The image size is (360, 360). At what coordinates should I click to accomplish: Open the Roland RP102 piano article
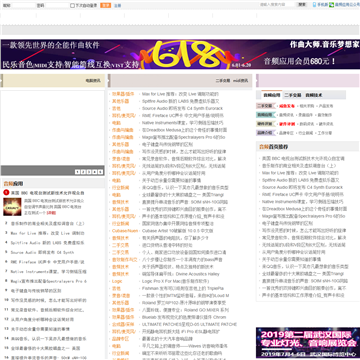pyautogui.click(x=184, y=303)
